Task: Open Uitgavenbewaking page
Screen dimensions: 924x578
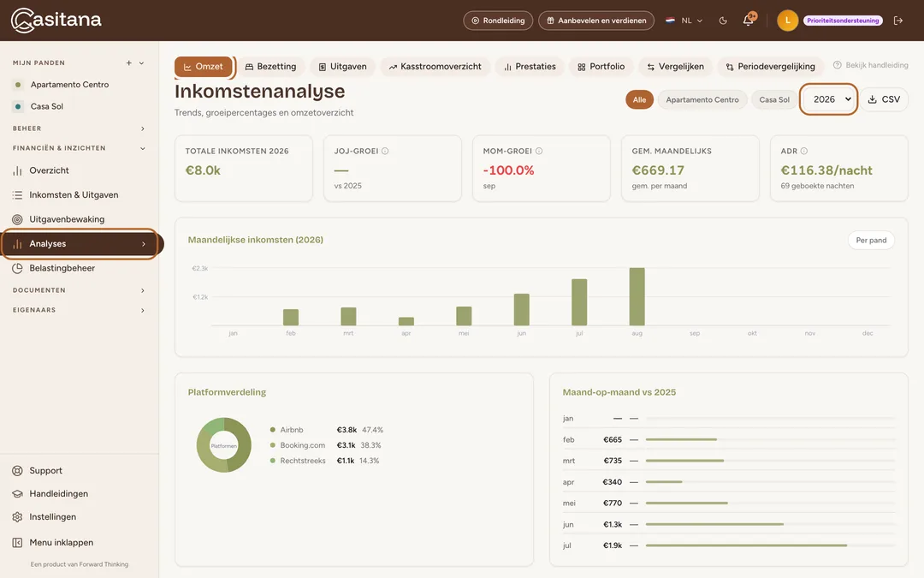Action: (67, 219)
